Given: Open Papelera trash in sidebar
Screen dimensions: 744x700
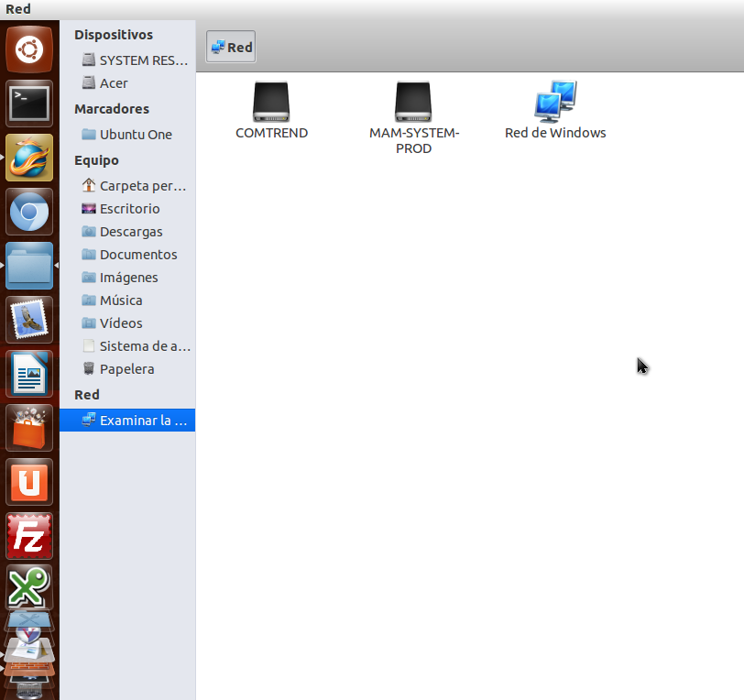Looking at the screenshot, I should tap(126, 369).
